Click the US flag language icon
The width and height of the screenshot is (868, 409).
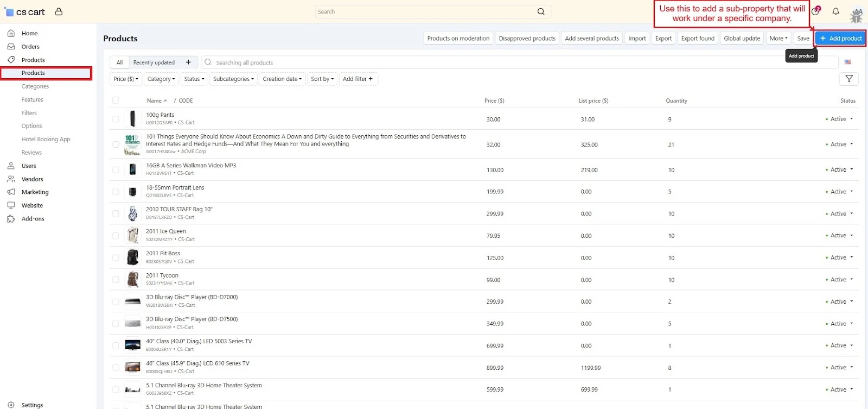(x=848, y=62)
